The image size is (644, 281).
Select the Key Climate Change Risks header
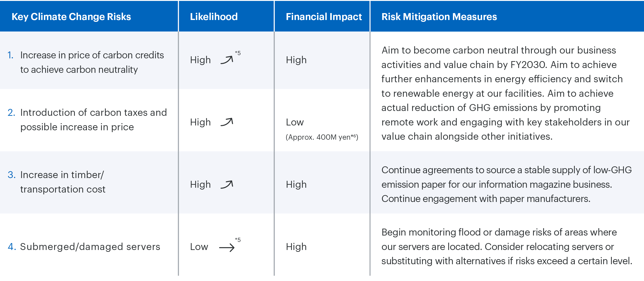[x=71, y=17]
